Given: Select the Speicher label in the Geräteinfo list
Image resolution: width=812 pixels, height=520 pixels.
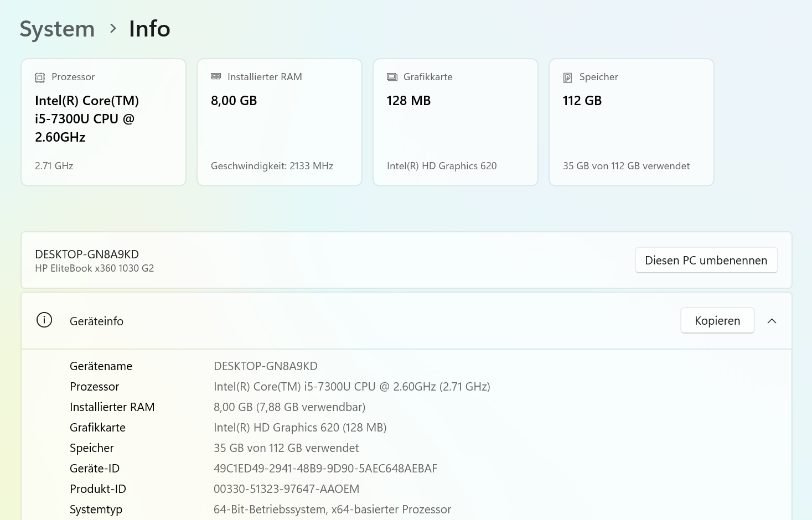Looking at the screenshot, I should pos(92,448).
